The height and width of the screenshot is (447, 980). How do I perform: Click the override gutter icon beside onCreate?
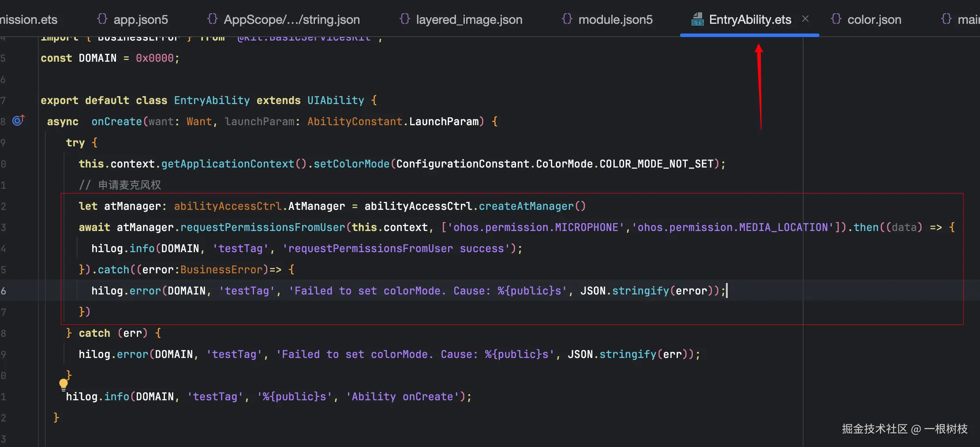tap(19, 120)
